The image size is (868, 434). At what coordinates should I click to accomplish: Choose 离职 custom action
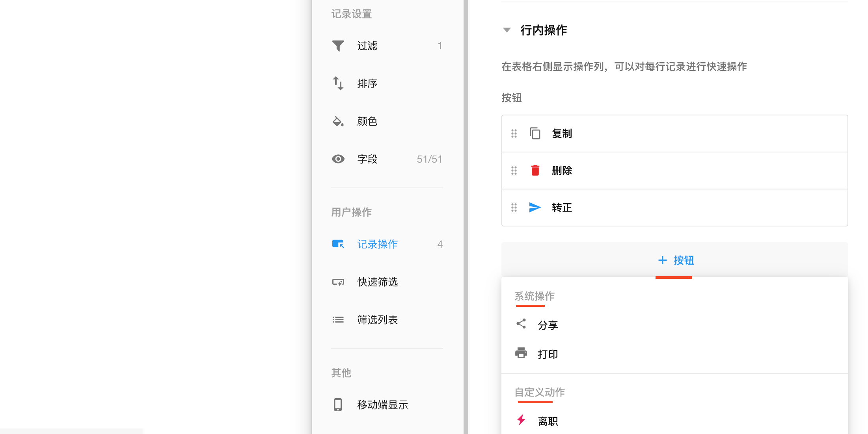(548, 421)
